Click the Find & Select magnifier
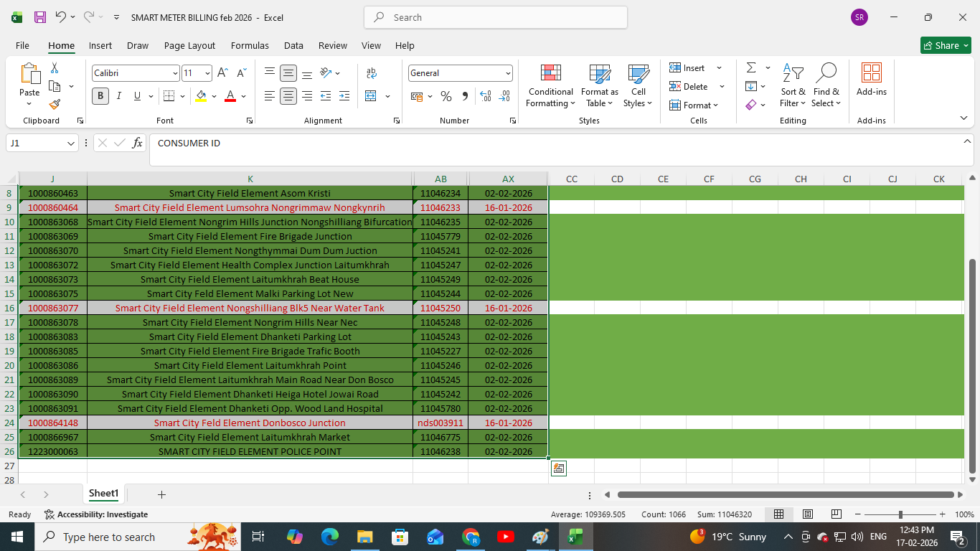This screenshot has width=980, height=551. pos(826,85)
